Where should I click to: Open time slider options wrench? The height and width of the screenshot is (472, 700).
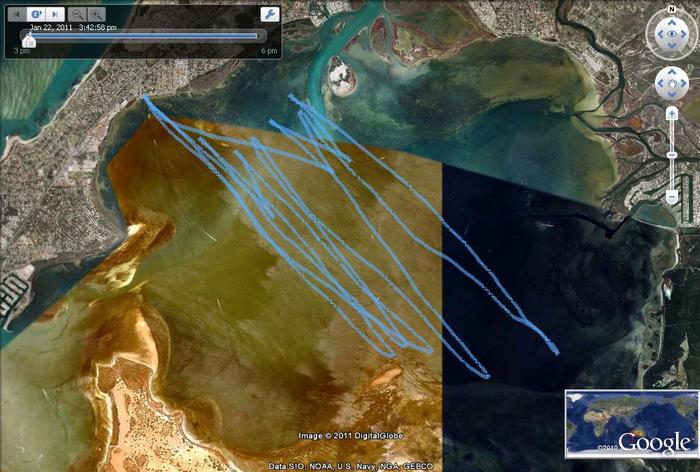coord(269,14)
